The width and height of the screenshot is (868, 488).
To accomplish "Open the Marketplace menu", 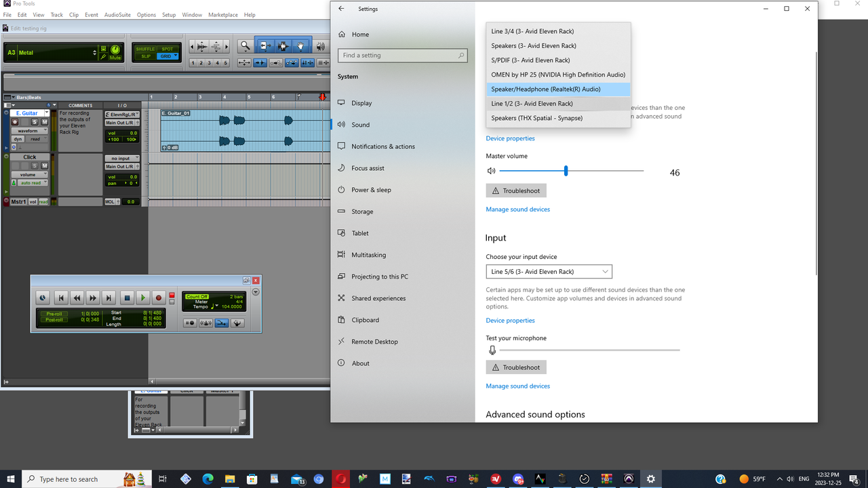I will pyautogui.click(x=223, y=14).
